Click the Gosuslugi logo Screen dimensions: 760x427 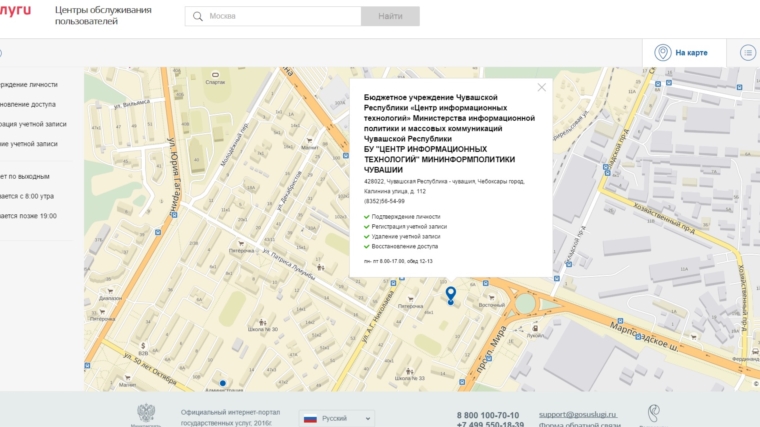(15, 11)
